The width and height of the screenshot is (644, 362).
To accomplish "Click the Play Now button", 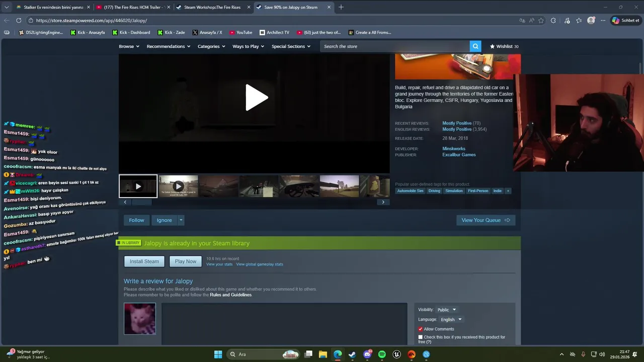I will 186,261.
